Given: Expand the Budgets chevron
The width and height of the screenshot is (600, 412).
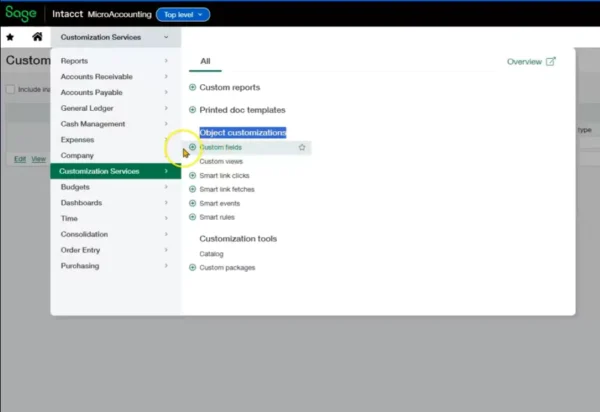Looking at the screenshot, I should (x=166, y=187).
